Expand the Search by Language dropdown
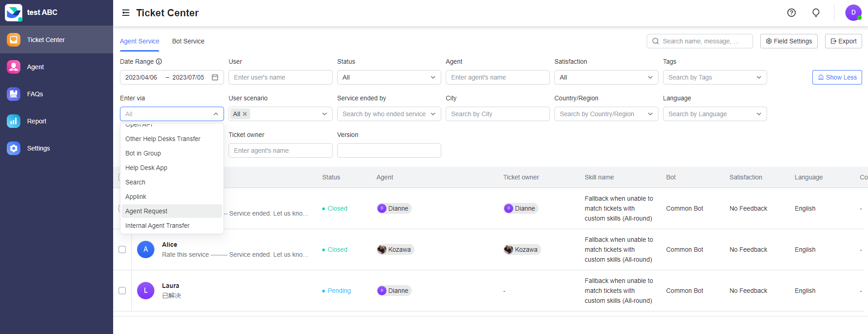 [x=715, y=114]
